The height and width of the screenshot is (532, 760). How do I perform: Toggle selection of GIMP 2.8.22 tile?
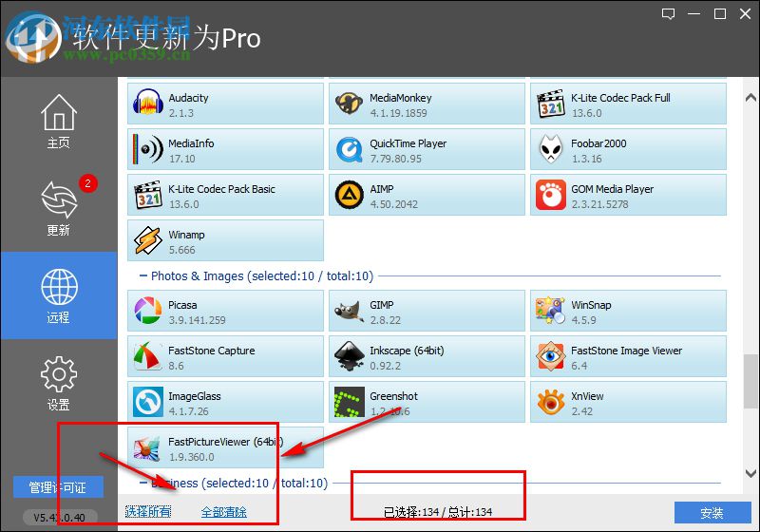[427, 311]
